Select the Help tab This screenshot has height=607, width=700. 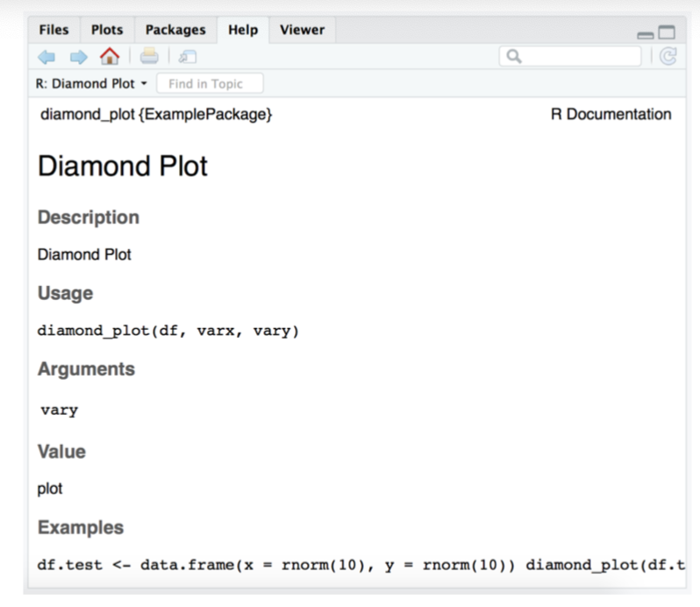tap(243, 30)
